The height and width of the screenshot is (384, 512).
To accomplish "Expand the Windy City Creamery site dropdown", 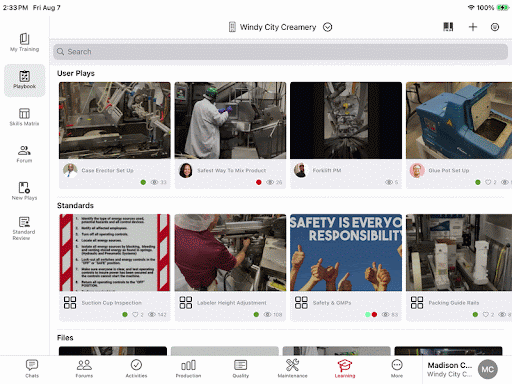I will click(328, 27).
